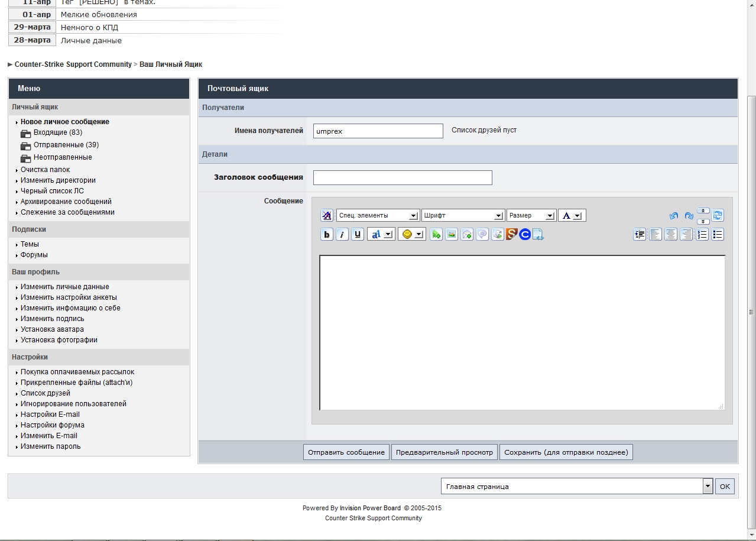756x541 pixels.
Task: Open the Личные данные news item
Action: (91, 40)
